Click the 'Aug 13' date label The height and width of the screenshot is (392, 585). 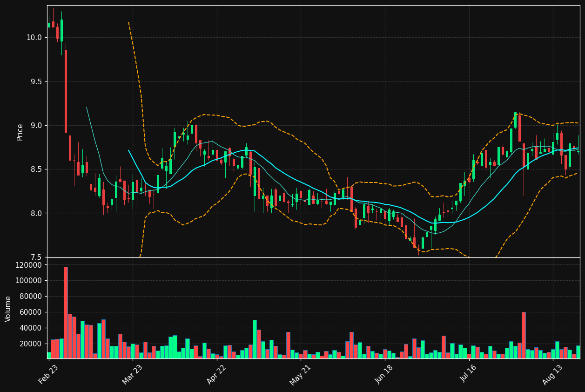click(x=552, y=375)
